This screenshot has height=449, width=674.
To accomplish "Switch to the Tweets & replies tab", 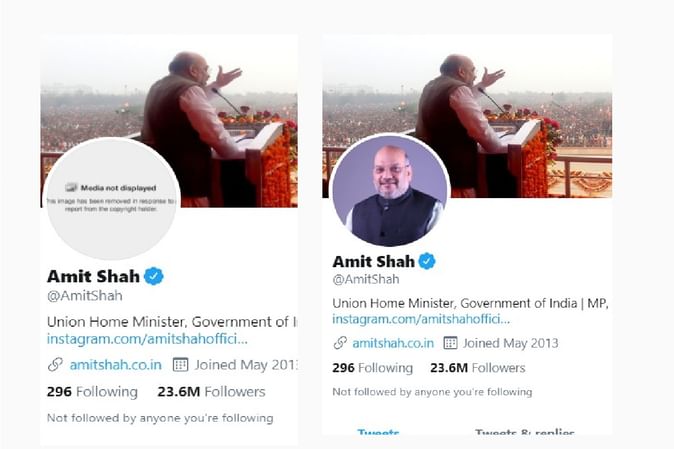I will (x=524, y=431).
